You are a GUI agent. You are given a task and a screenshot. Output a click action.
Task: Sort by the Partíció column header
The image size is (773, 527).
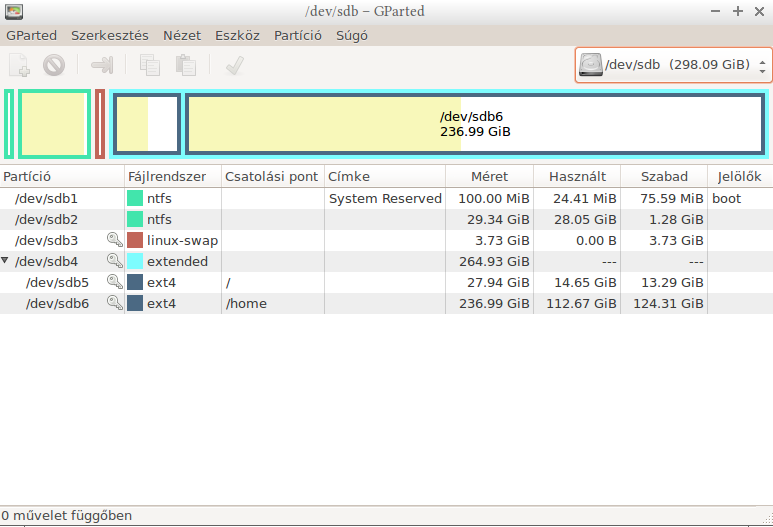62,176
